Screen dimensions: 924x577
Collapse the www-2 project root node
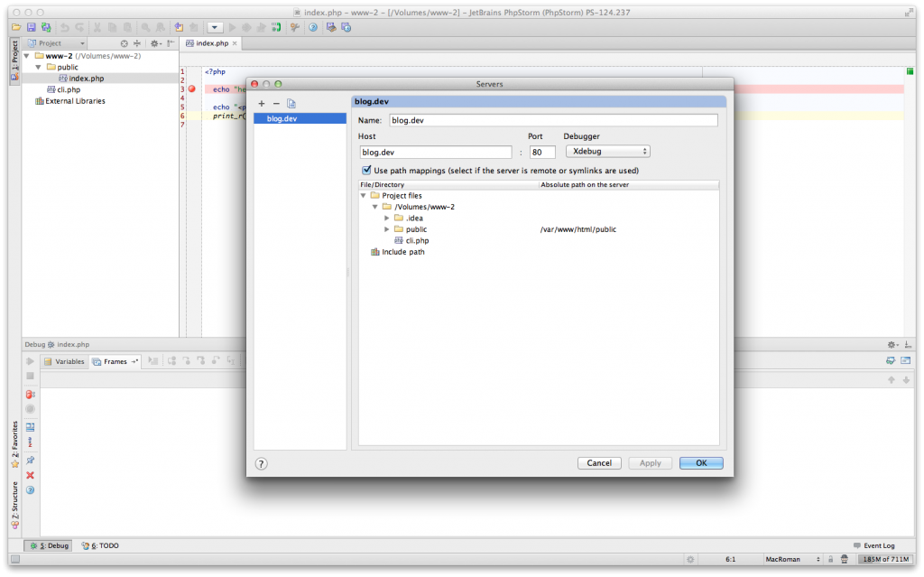pos(26,56)
